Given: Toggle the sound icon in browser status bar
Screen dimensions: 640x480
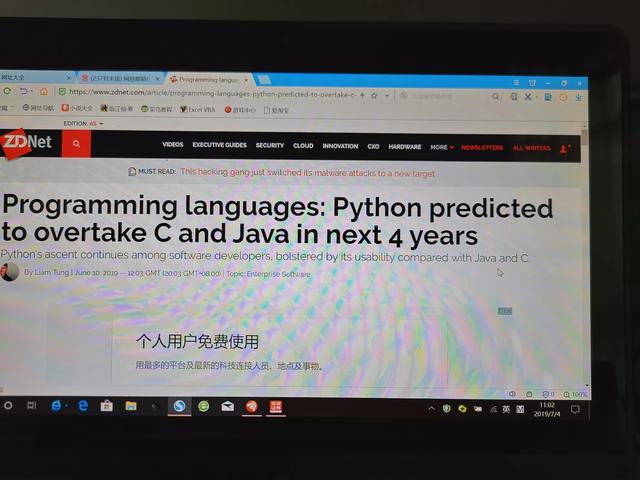Looking at the screenshot, I should pyautogui.click(x=512, y=394).
